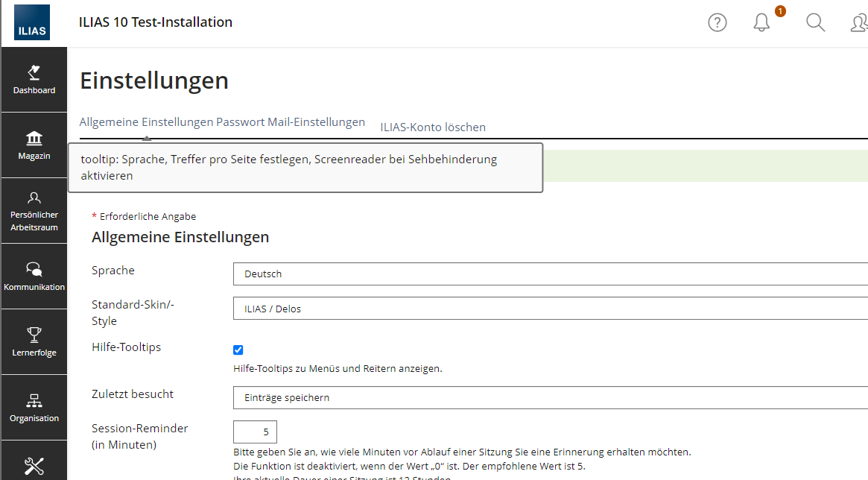
Task: Open the Sprache dropdown
Action: [550, 274]
